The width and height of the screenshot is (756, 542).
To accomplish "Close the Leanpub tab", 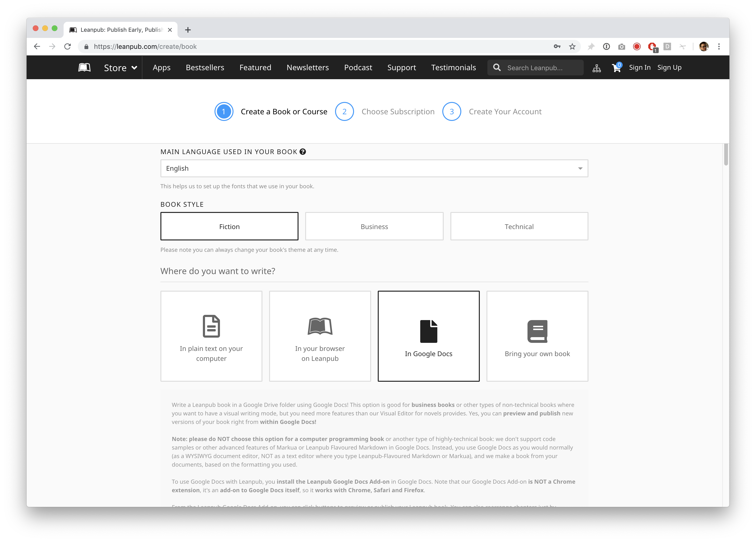I will 170,30.
